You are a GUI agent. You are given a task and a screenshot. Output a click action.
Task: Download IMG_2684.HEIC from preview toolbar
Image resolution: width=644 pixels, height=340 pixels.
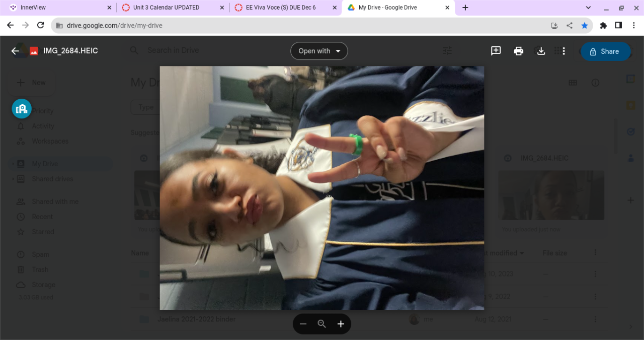[x=541, y=51]
